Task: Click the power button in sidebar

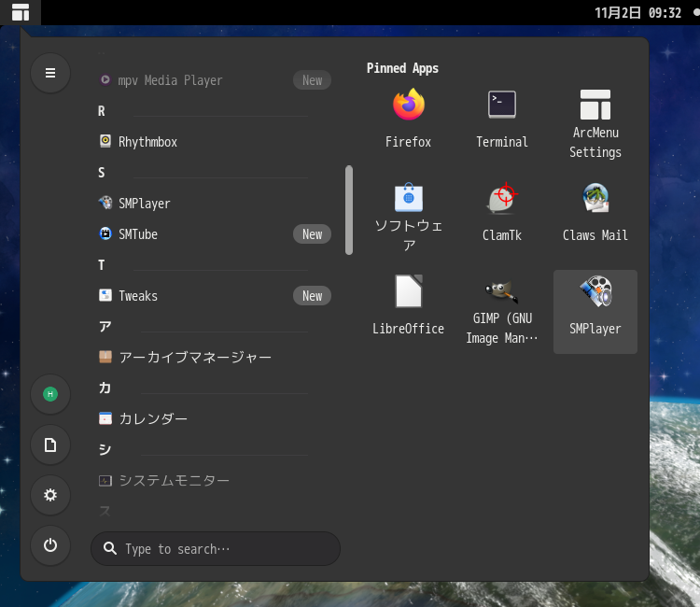Action: 50,545
